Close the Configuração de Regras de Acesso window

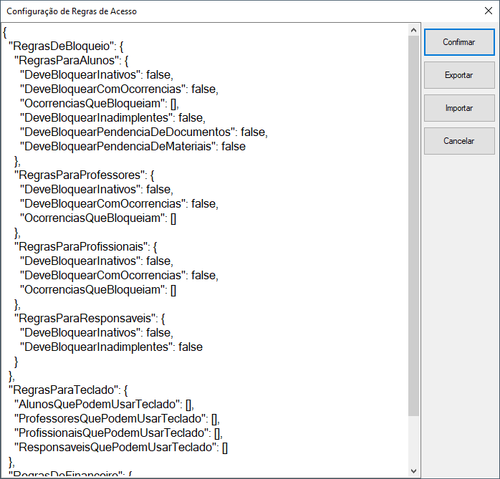pyautogui.click(x=488, y=11)
